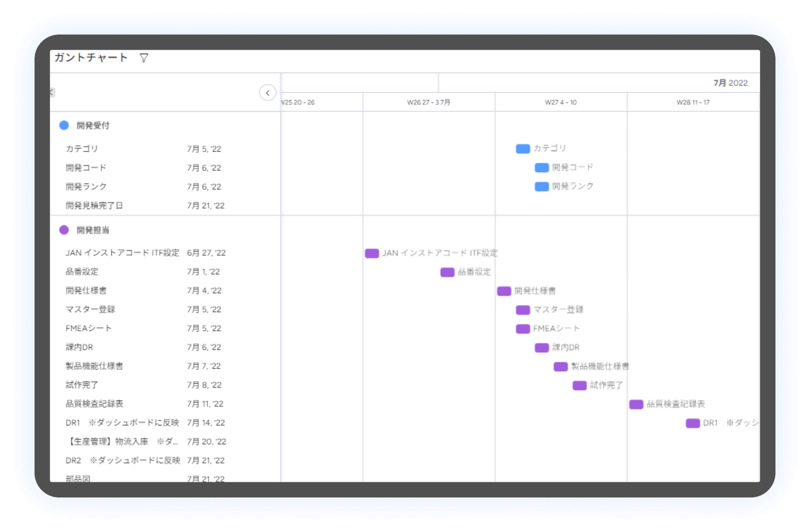Click the purple 品番設定 timeline bar
This screenshot has height=532, width=810.
pos(447,272)
